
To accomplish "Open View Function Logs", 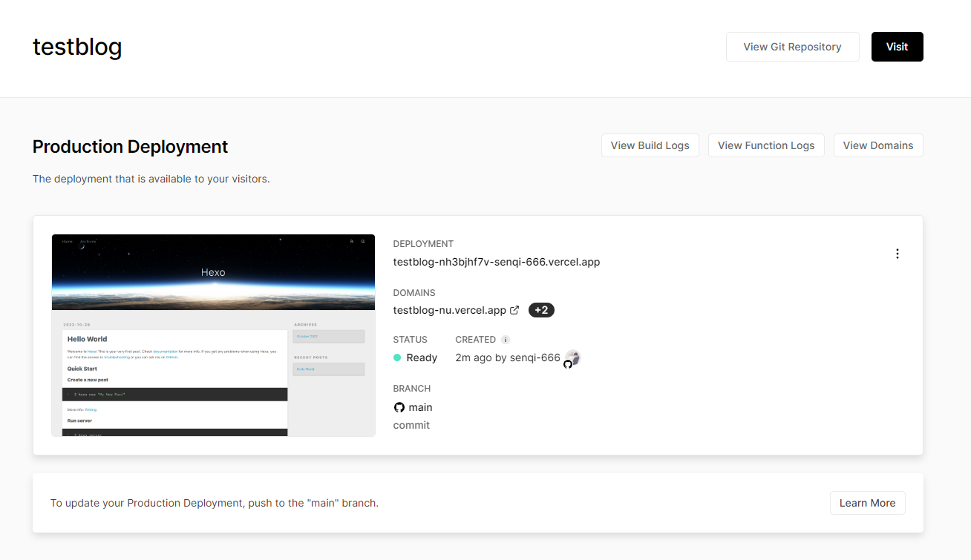I will click(x=766, y=145).
